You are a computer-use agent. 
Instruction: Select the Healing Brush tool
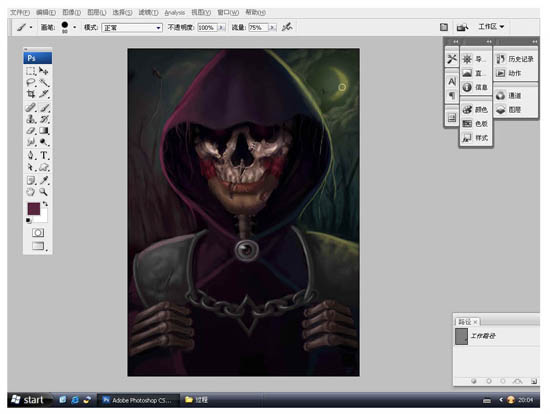point(31,107)
